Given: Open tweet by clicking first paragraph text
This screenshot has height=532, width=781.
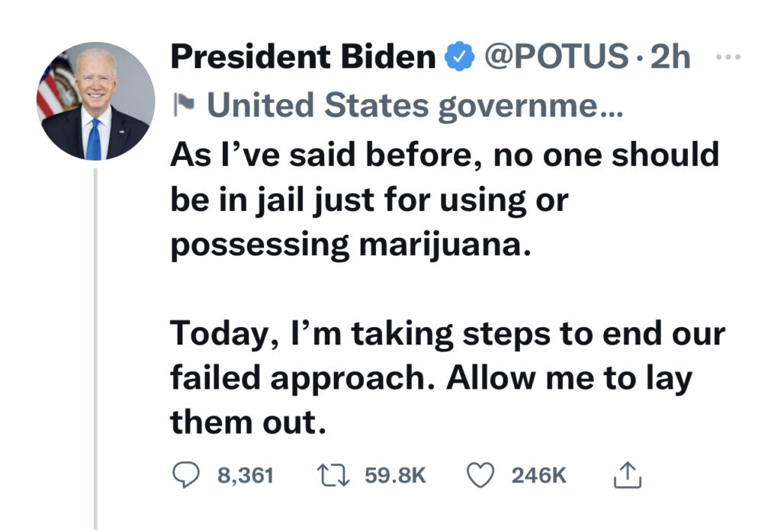Looking at the screenshot, I should pos(444,155).
